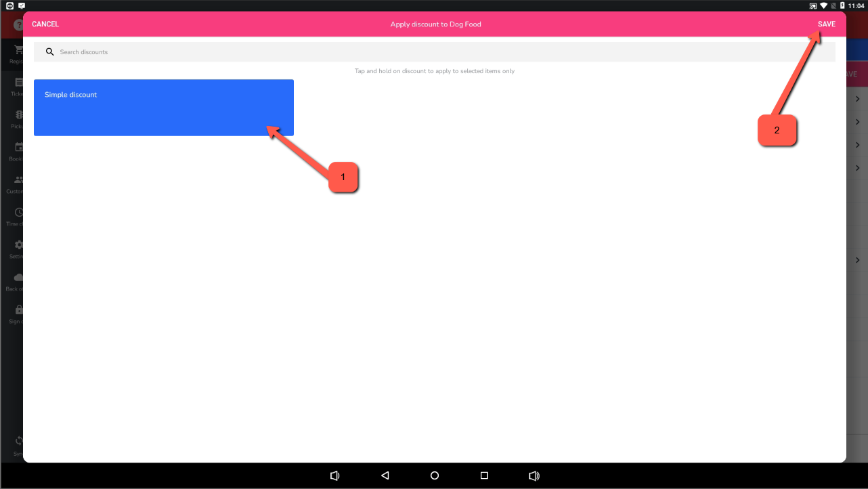The width and height of the screenshot is (868, 489).
Task: Open Bookings calendar icon in sidebar
Action: coord(18,148)
